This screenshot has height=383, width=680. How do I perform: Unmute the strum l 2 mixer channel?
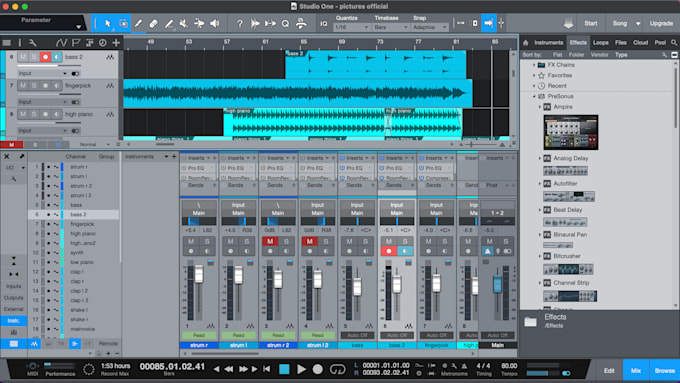309,241
